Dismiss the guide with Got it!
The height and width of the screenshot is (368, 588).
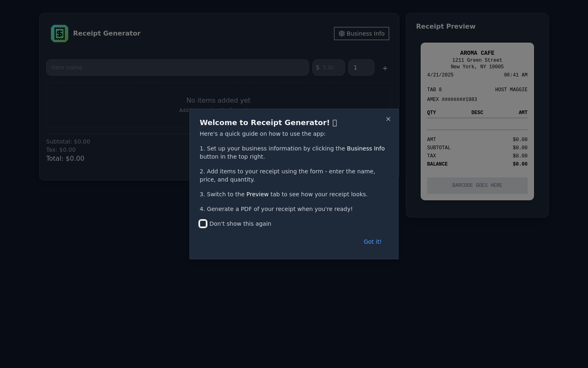point(372,242)
